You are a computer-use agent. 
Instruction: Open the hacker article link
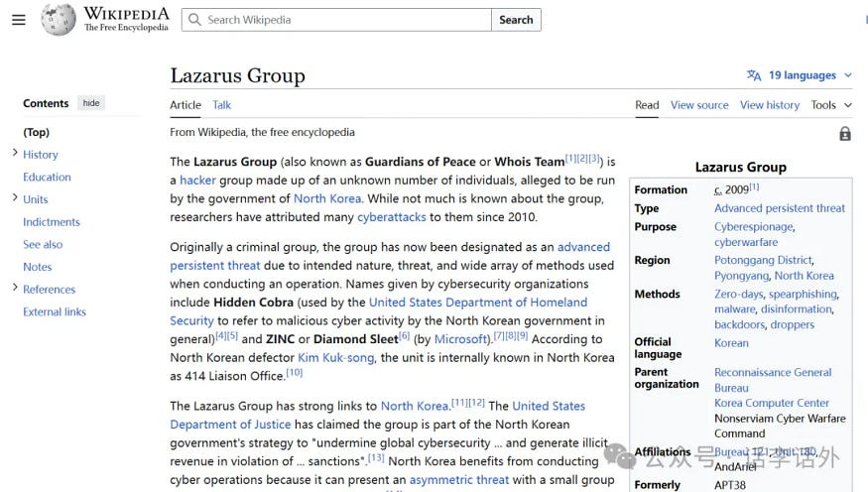click(197, 181)
